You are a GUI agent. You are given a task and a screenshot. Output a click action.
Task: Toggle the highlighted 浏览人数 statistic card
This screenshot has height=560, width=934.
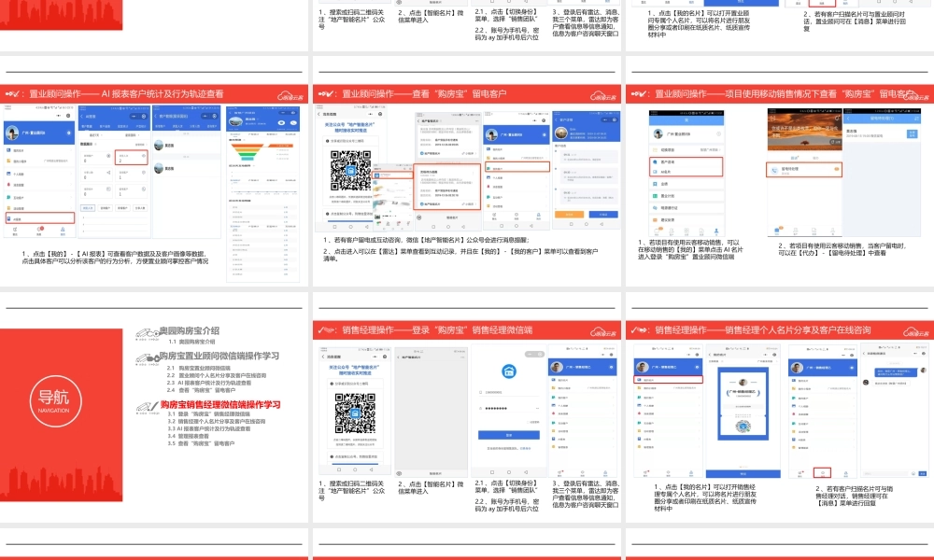pyautogui.click(x=132, y=159)
